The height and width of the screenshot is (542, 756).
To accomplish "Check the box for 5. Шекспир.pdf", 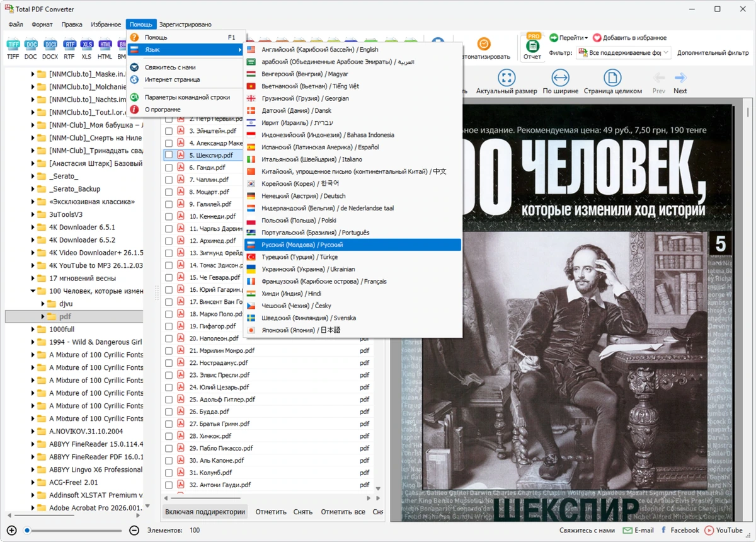I will [169, 156].
